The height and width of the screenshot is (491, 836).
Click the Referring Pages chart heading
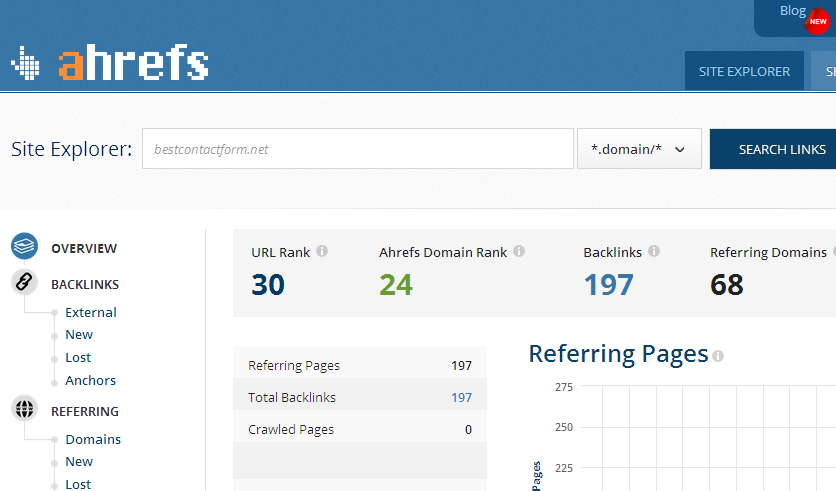pos(618,355)
